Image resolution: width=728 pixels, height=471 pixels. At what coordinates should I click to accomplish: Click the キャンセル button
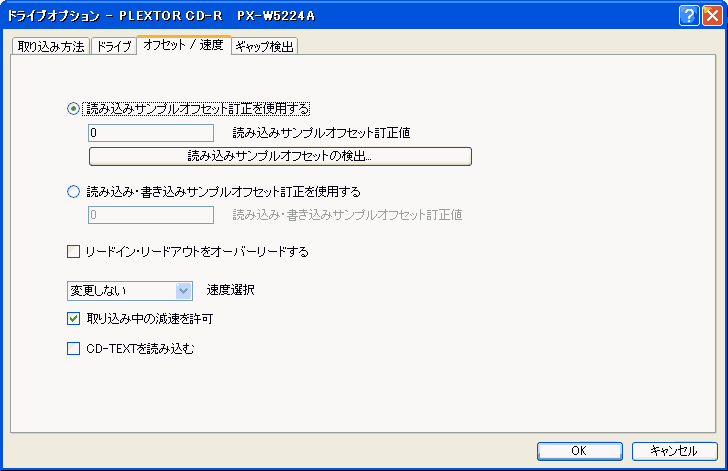[674, 451]
